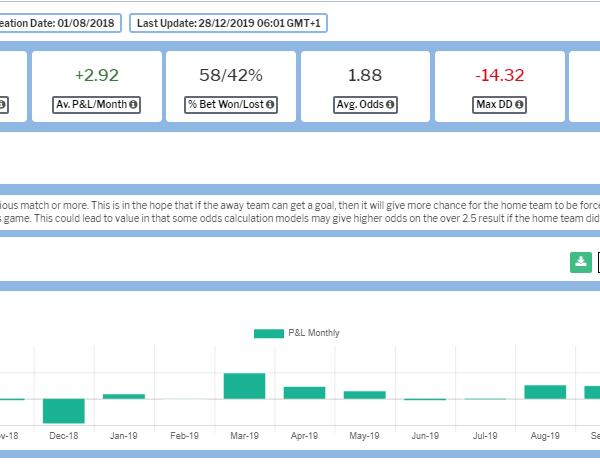Click the -14.32 max drawdown value
This screenshot has height=464, width=600.
point(501,75)
